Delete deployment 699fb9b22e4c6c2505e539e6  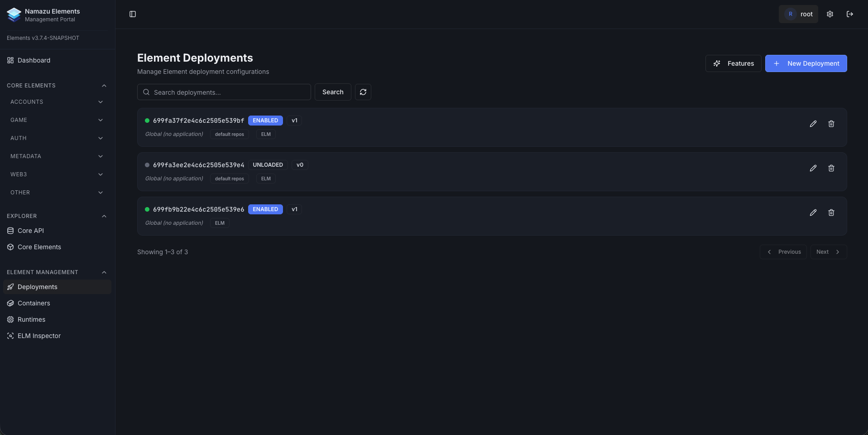[x=831, y=213]
